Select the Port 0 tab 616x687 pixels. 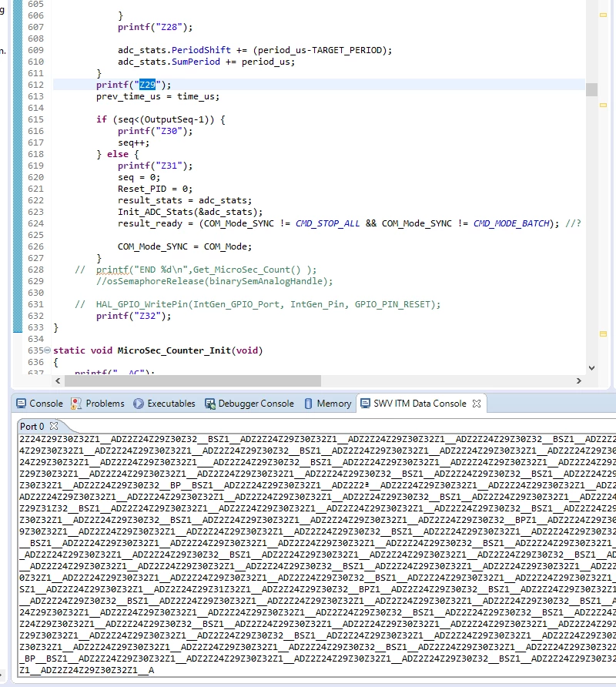point(32,427)
